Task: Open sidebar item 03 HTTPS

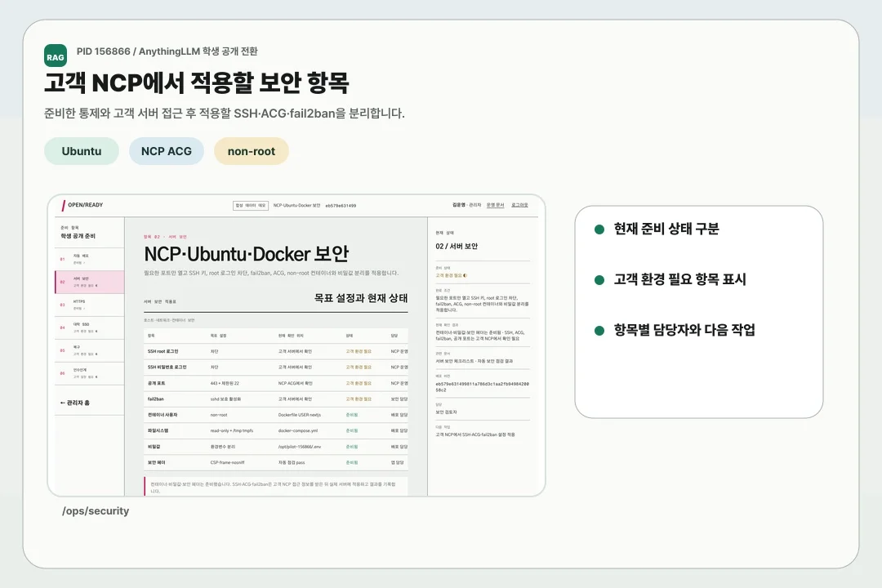Action: click(x=90, y=305)
